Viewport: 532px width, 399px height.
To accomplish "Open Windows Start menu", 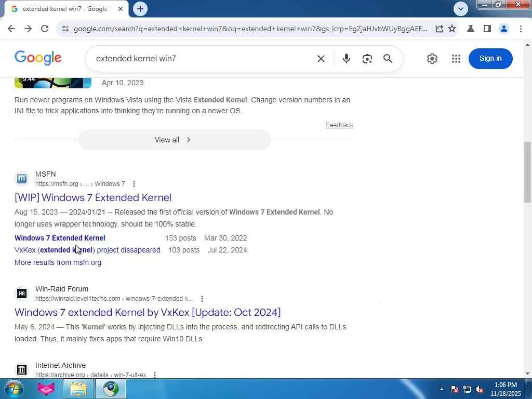I will click(x=14, y=389).
